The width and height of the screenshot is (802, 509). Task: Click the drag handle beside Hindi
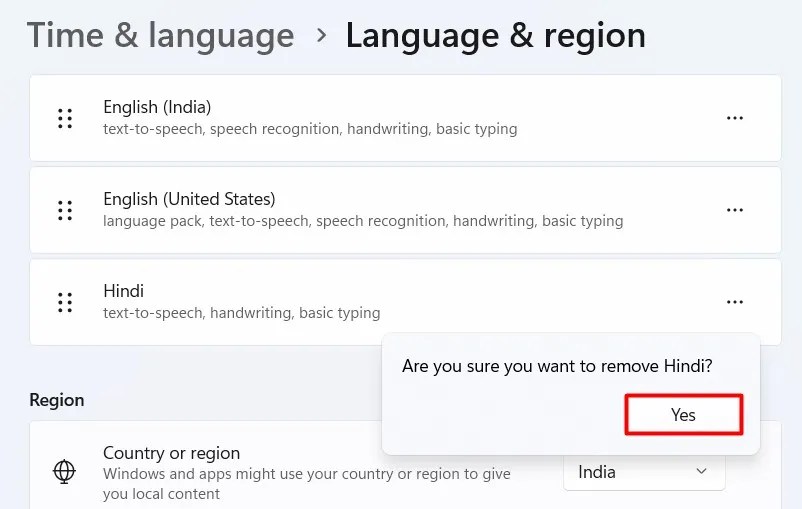[65, 302]
